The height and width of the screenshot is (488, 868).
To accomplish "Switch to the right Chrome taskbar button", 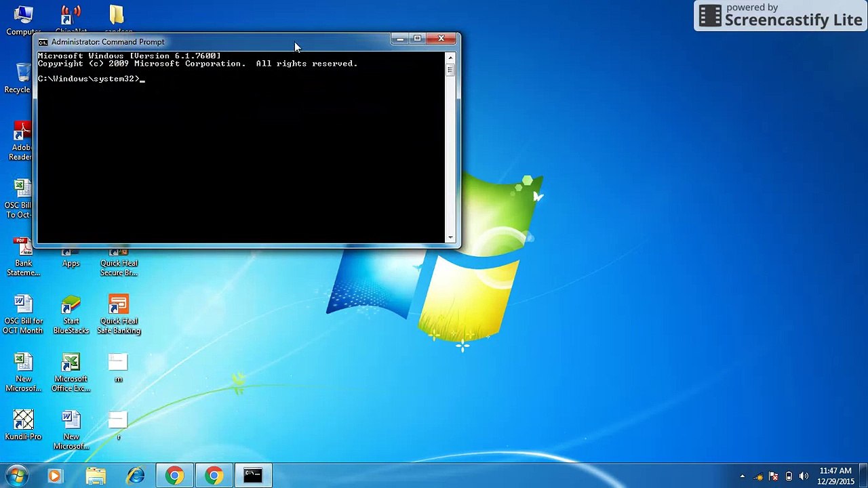I will click(214, 476).
